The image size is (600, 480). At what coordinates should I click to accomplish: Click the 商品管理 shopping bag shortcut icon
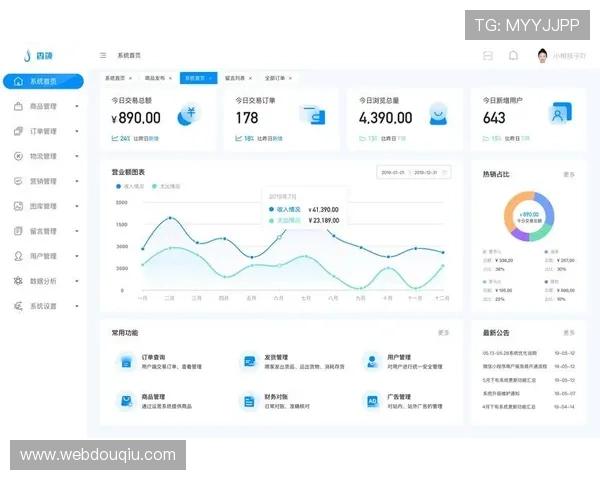coord(126,401)
